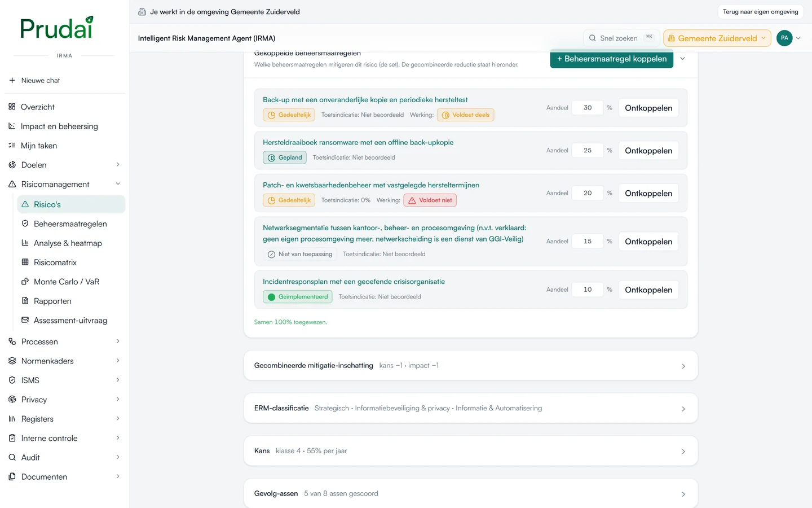Click the Aandeel field showing 20
Image resolution: width=812 pixels, height=508 pixels.
(588, 193)
